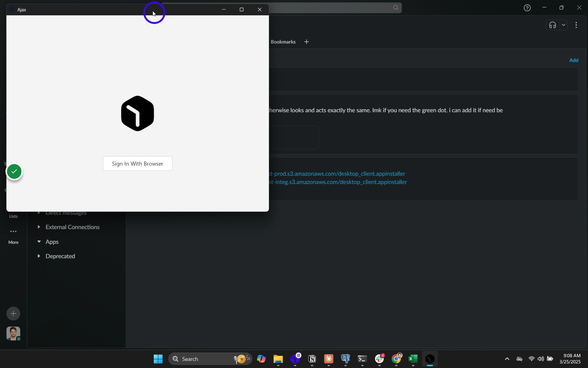Minimize the Ajax window
The height and width of the screenshot is (368, 588).
point(224,10)
